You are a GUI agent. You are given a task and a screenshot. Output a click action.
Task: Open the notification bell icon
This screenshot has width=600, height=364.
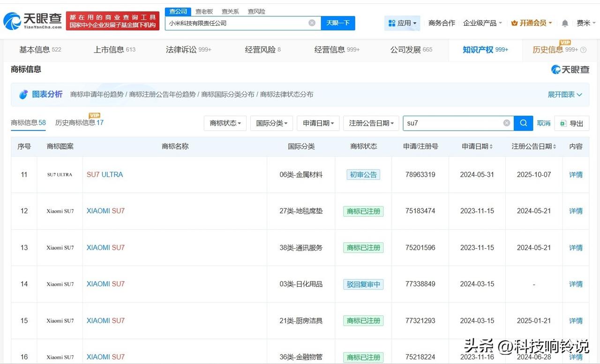coord(565,22)
